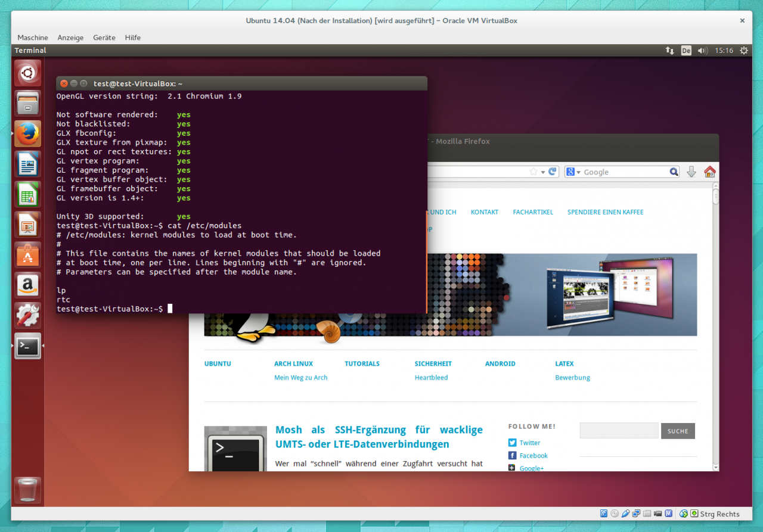
Task: Click the VirtualBox video capture status icon
Action: (x=657, y=514)
